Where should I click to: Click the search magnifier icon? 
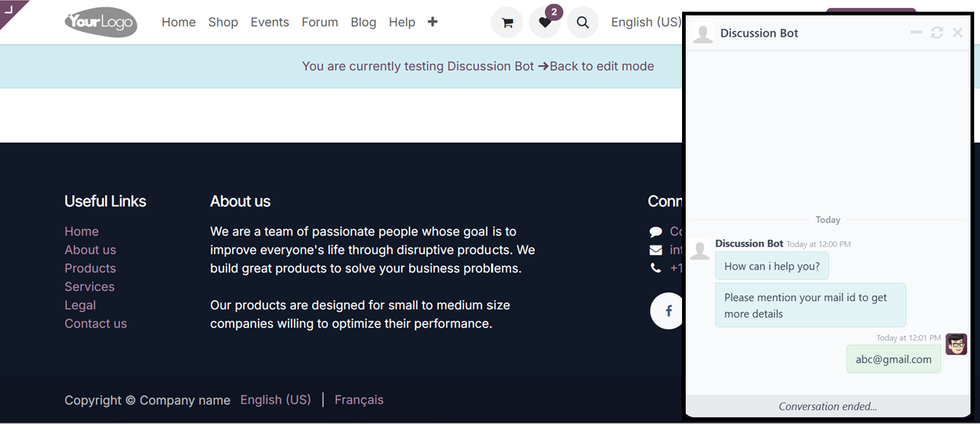tap(583, 23)
